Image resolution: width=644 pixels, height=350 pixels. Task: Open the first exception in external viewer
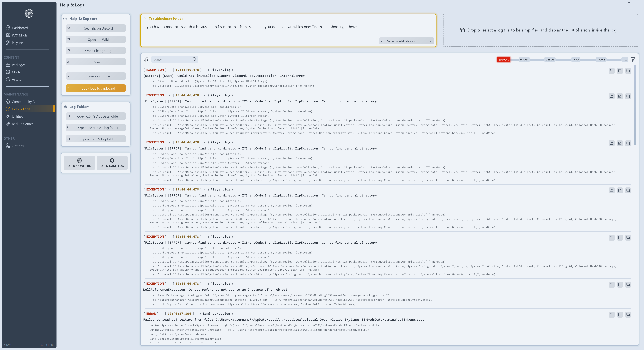[x=620, y=71]
